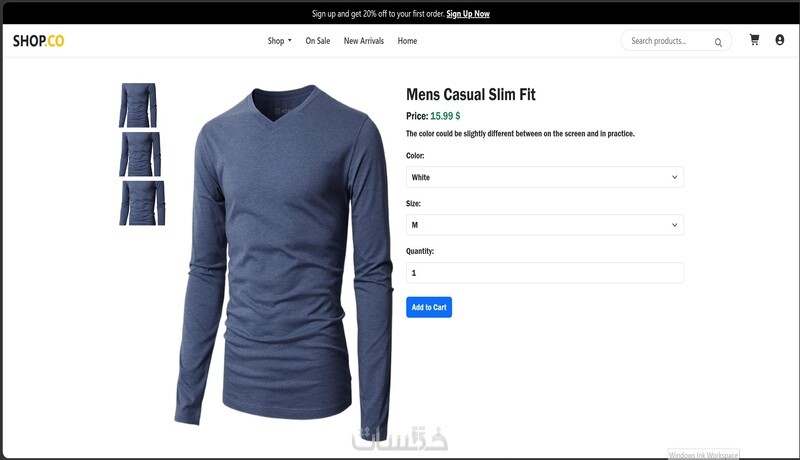Open New Arrivals in navigation
Viewport: 800px width, 460px height.
pos(364,41)
